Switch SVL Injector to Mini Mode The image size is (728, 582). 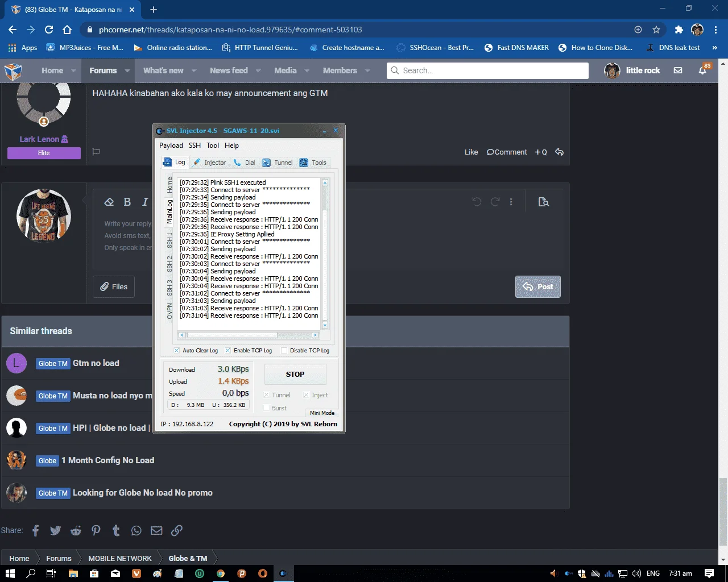pos(322,413)
